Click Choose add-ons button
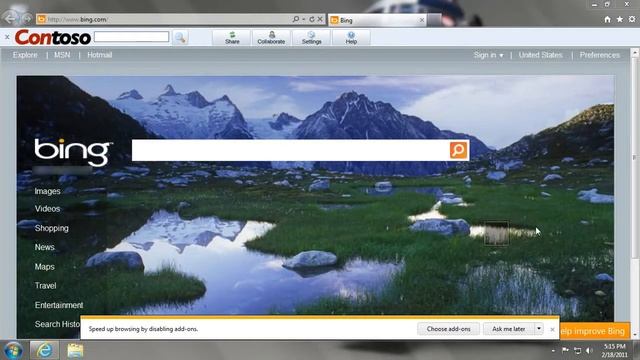Screen dimensions: 640x360 [x=448, y=329]
